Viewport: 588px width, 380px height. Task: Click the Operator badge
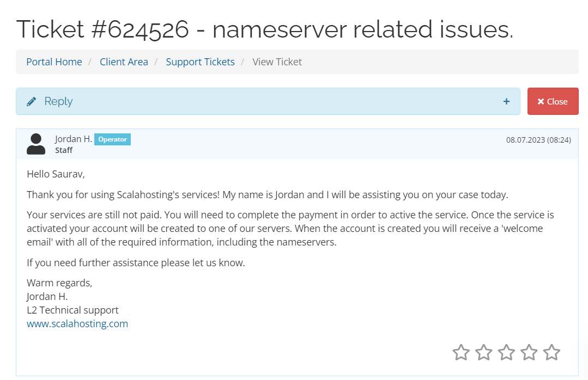(112, 139)
